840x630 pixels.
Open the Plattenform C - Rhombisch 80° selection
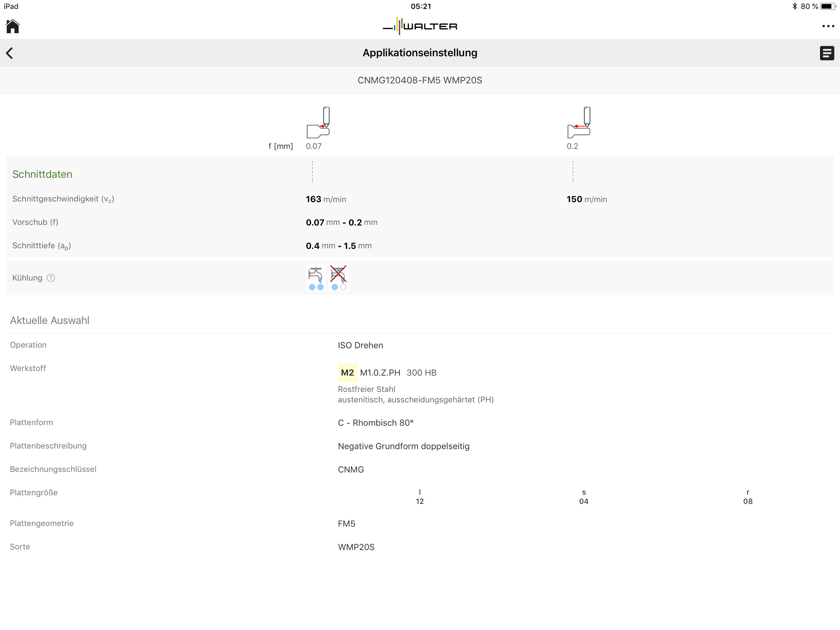(375, 423)
